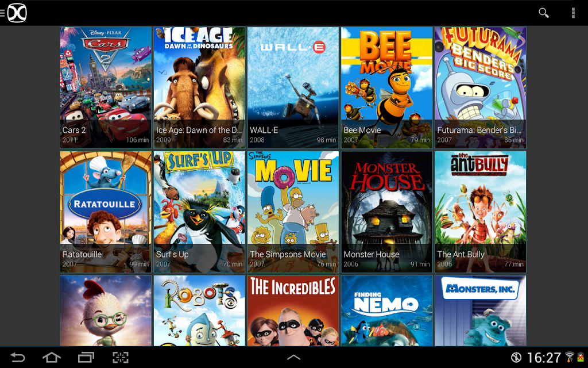The height and width of the screenshot is (368, 588).
Task: Open the WALL·E movie poster
Action: tap(293, 87)
